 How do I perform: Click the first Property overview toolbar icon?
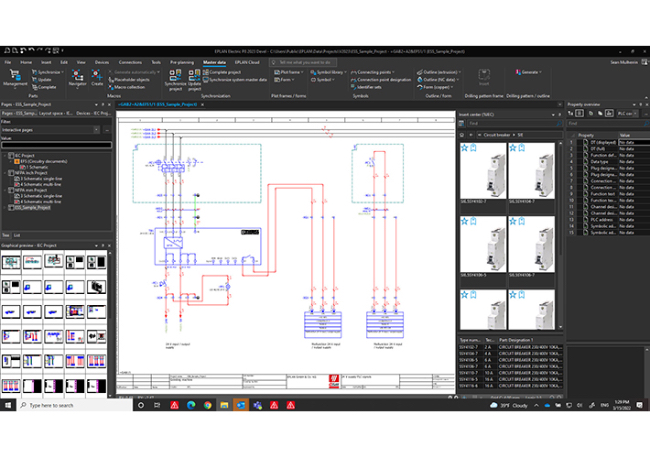(x=571, y=113)
